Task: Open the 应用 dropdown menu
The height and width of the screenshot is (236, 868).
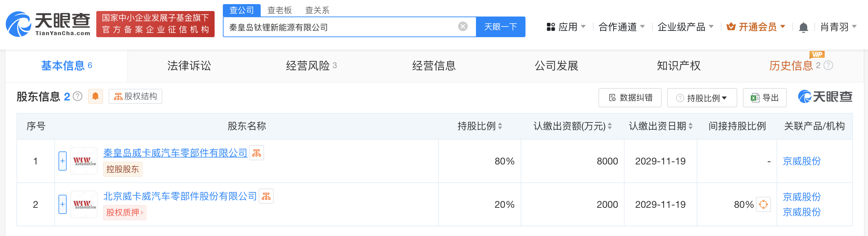Action: tap(566, 27)
